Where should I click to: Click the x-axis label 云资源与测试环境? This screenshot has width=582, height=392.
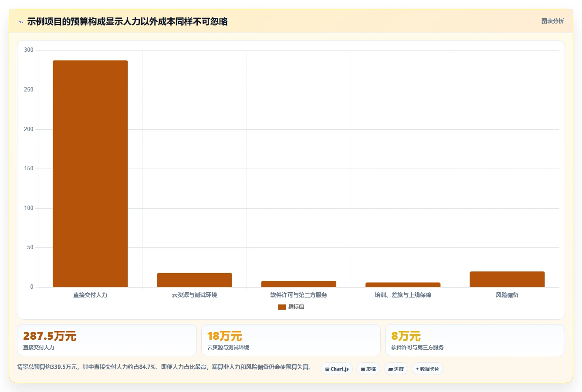point(194,295)
